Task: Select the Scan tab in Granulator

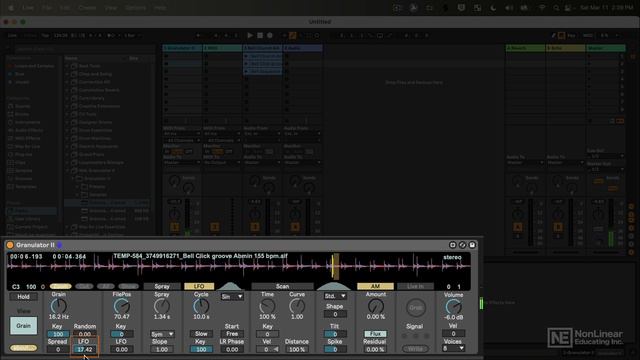Action: click(282, 287)
